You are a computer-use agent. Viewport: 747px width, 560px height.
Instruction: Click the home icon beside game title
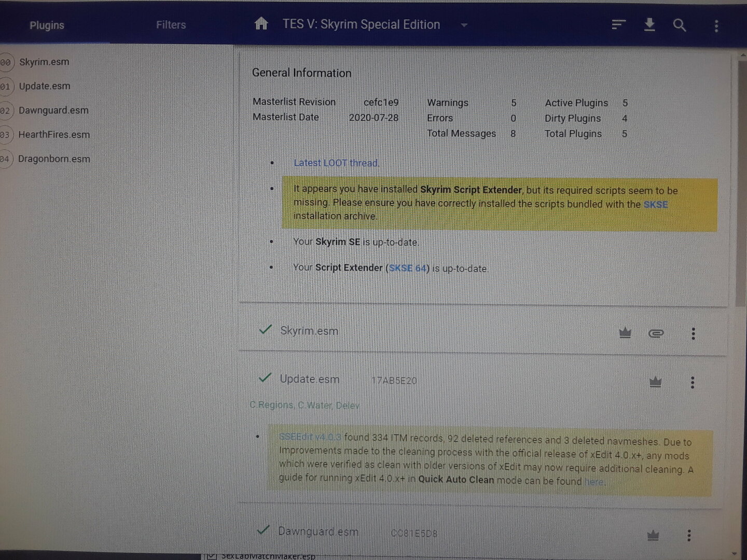(x=261, y=23)
